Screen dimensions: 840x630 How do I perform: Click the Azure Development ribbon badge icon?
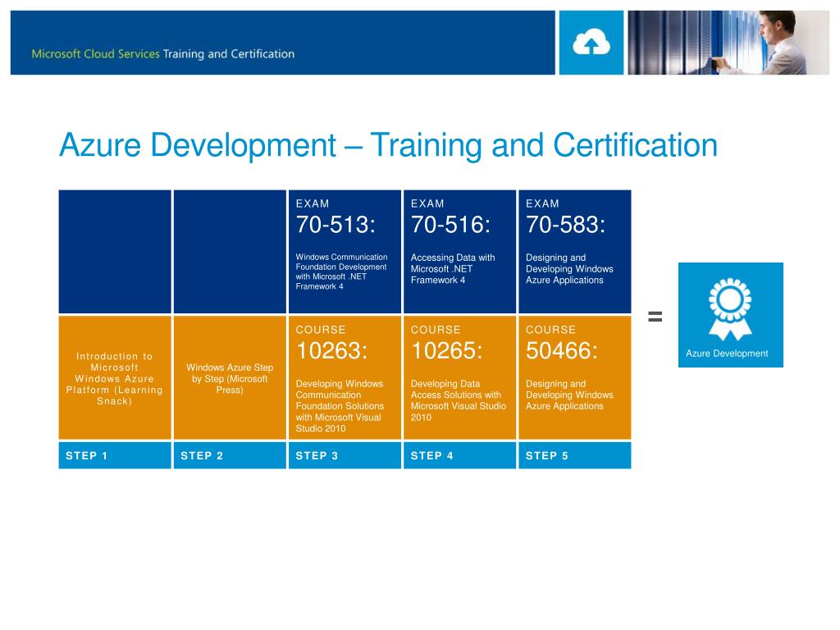[730, 309]
